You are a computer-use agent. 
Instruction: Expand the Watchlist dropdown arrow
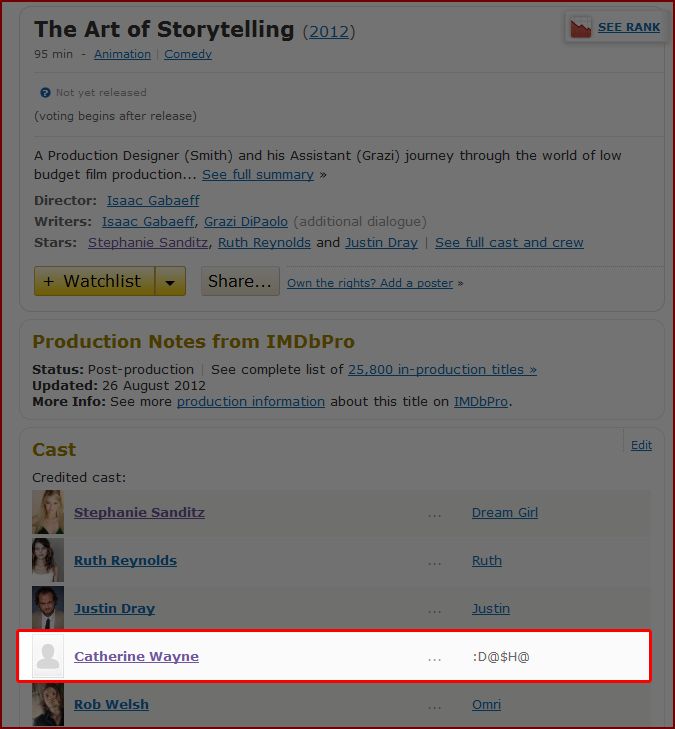tap(170, 281)
